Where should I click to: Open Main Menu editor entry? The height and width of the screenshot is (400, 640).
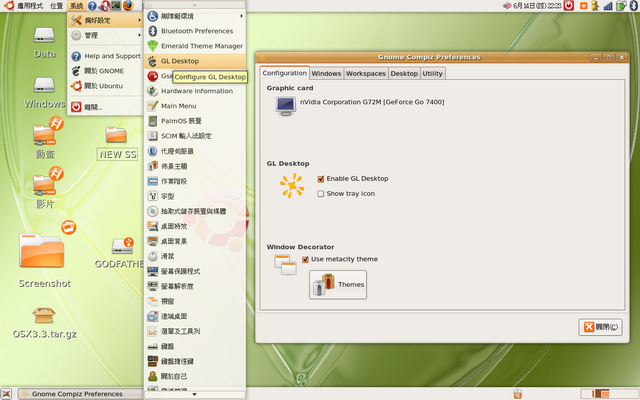click(195, 106)
